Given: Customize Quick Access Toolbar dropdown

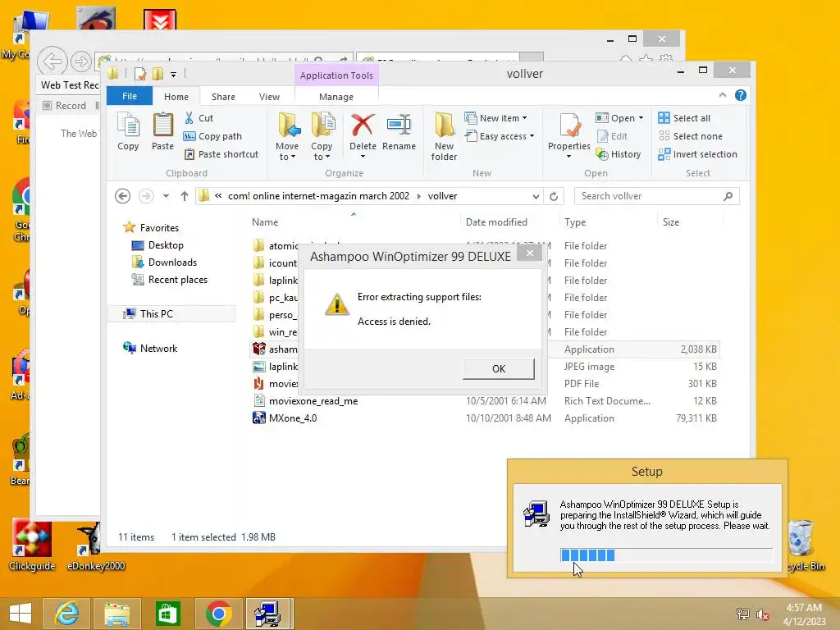Looking at the screenshot, I should 174,75.
